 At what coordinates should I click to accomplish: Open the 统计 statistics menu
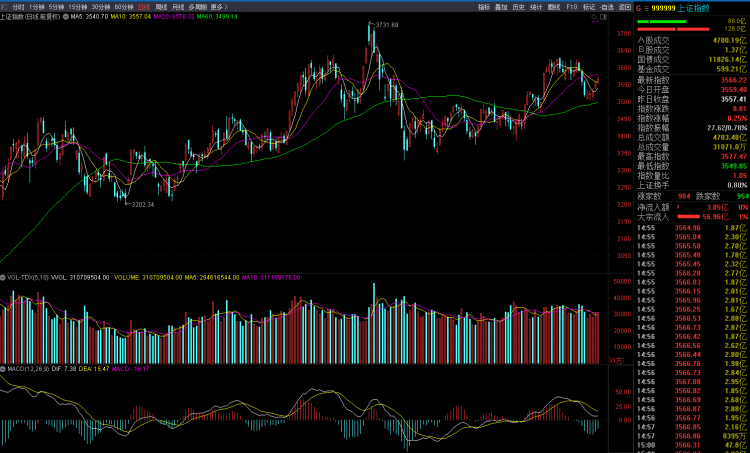(535, 6)
